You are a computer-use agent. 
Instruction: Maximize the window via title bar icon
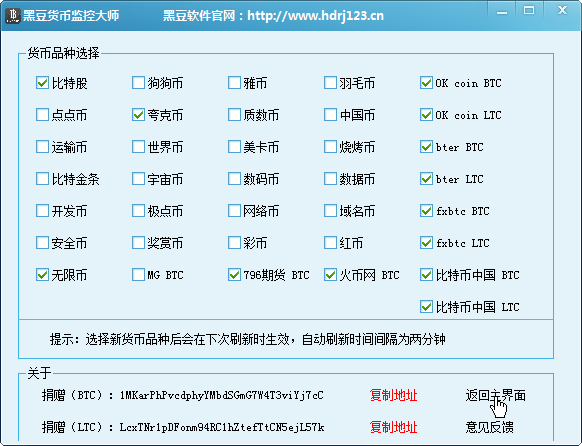pyautogui.click(x=529, y=11)
